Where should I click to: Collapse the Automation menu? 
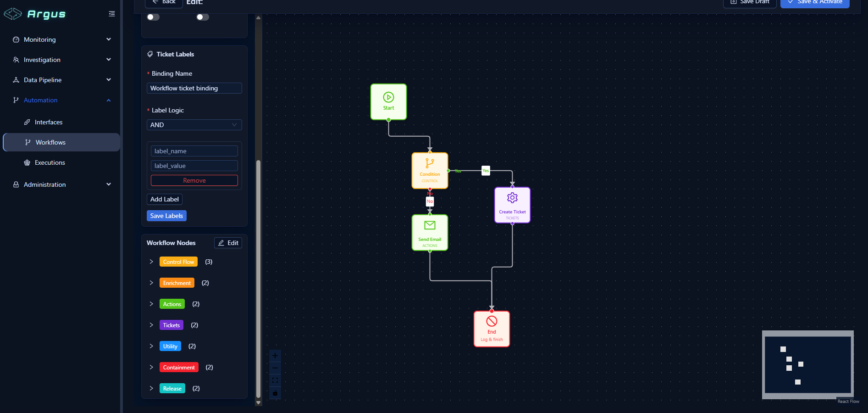click(61, 100)
